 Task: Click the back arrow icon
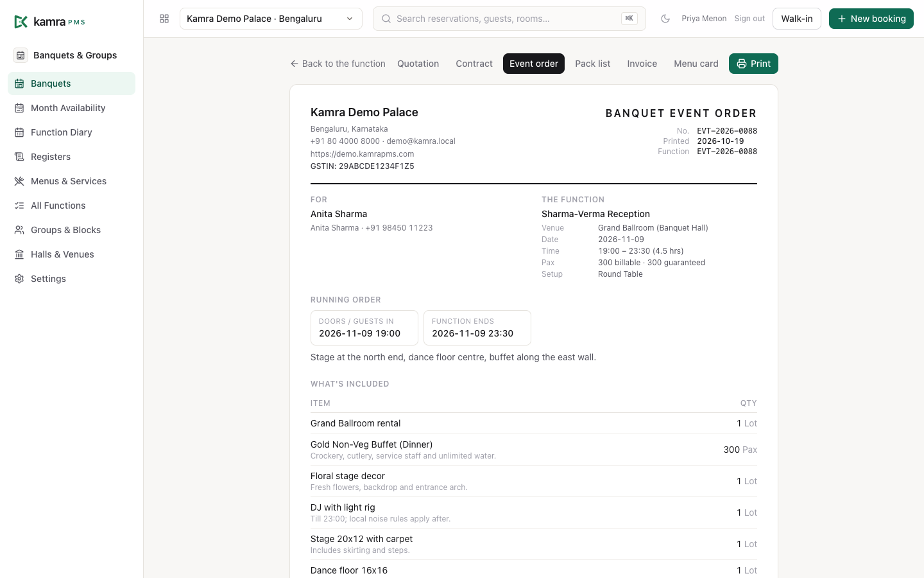(x=295, y=64)
